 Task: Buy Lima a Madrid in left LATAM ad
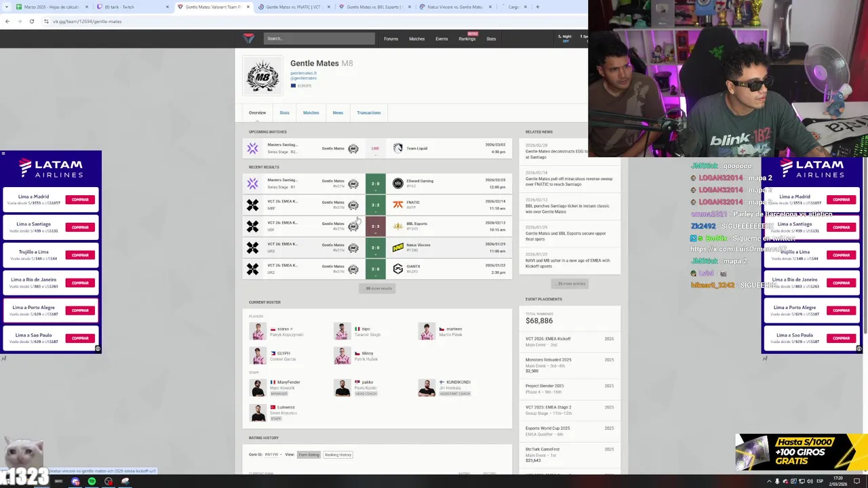pos(80,199)
